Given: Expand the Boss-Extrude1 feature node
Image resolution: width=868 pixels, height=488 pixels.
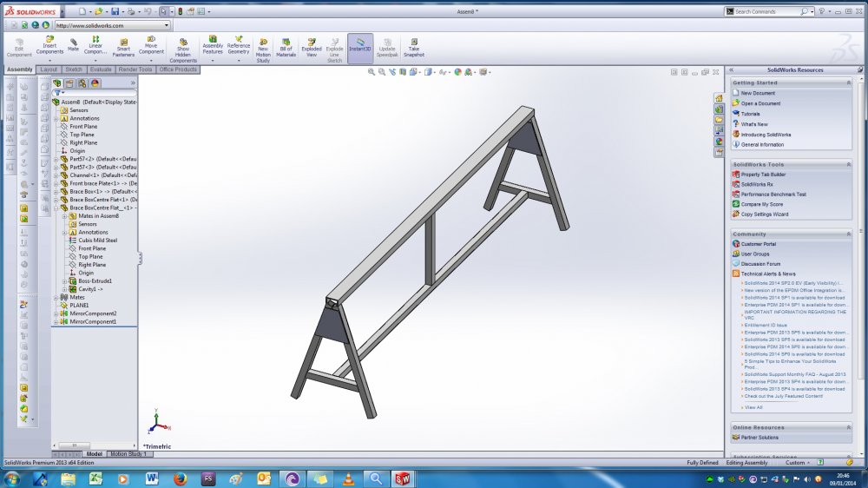Looking at the screenshot, I should coord(64,281).
